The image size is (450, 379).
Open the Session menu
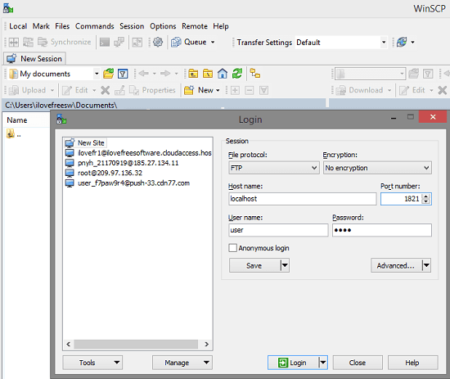(x=132, y=26)
